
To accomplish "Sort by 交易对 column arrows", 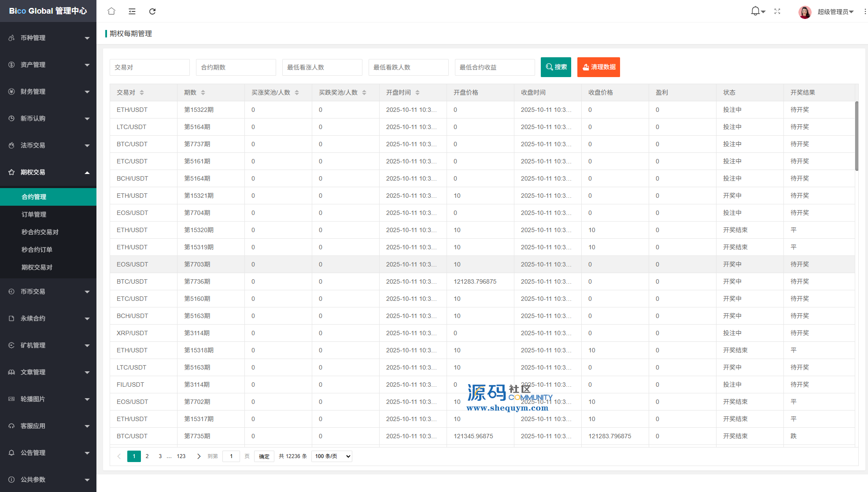I will point(142,92).
